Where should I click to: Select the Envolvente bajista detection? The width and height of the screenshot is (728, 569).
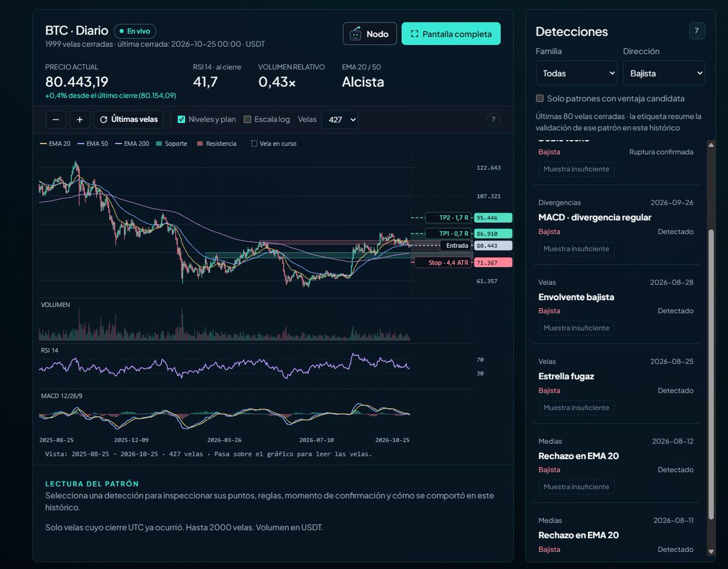(616, 304)
